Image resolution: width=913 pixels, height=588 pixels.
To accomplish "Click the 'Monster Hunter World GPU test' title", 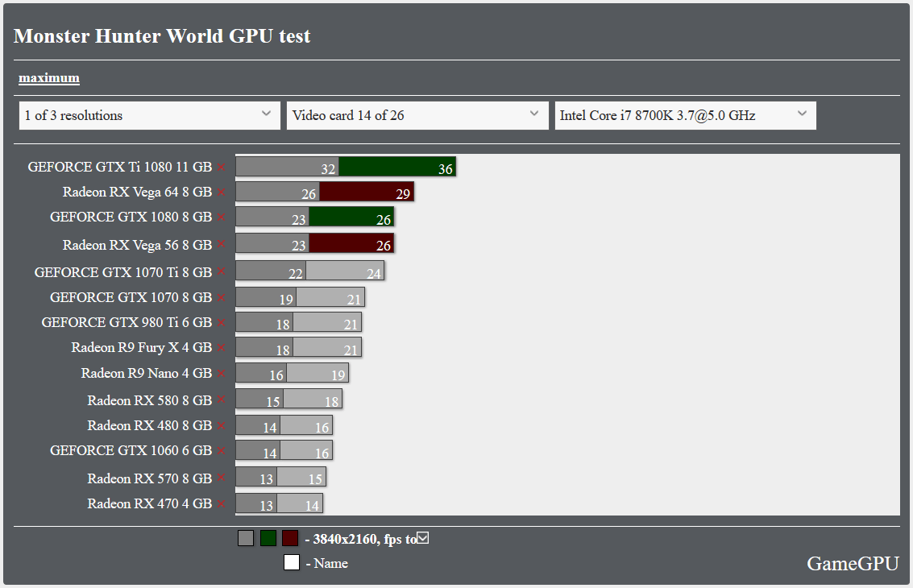I will [162, 36].
